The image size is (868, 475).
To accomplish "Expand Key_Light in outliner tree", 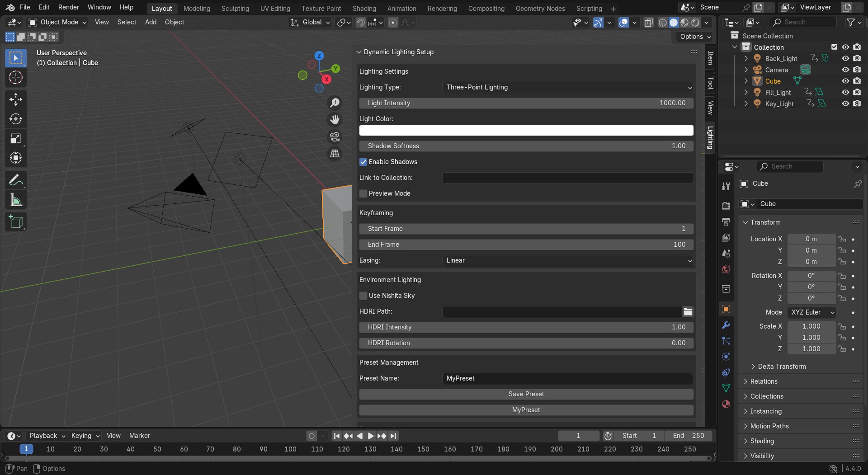I will [x=746, y=103].
